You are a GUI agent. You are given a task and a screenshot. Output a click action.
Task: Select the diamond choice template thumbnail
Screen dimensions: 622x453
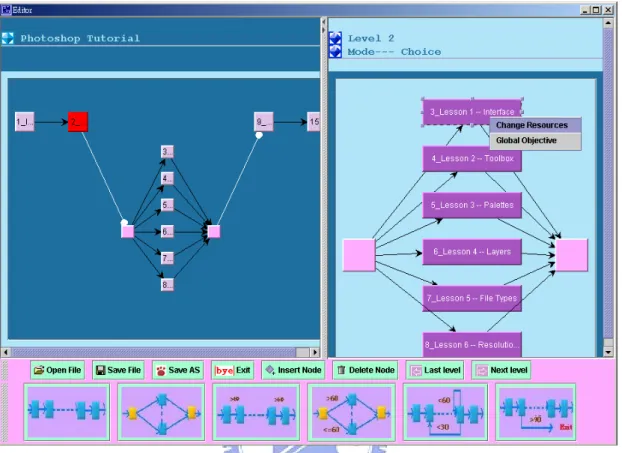coord(161,412)
